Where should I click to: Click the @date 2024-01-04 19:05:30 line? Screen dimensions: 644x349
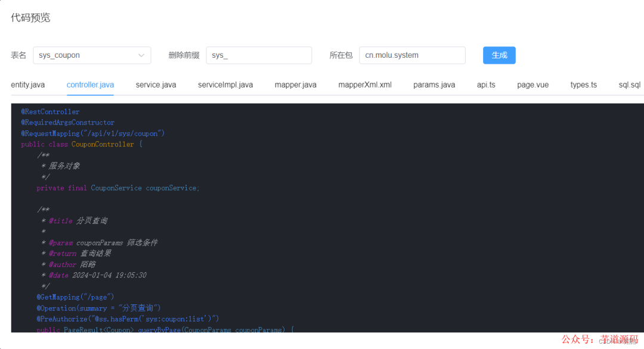tap(94, 275)
